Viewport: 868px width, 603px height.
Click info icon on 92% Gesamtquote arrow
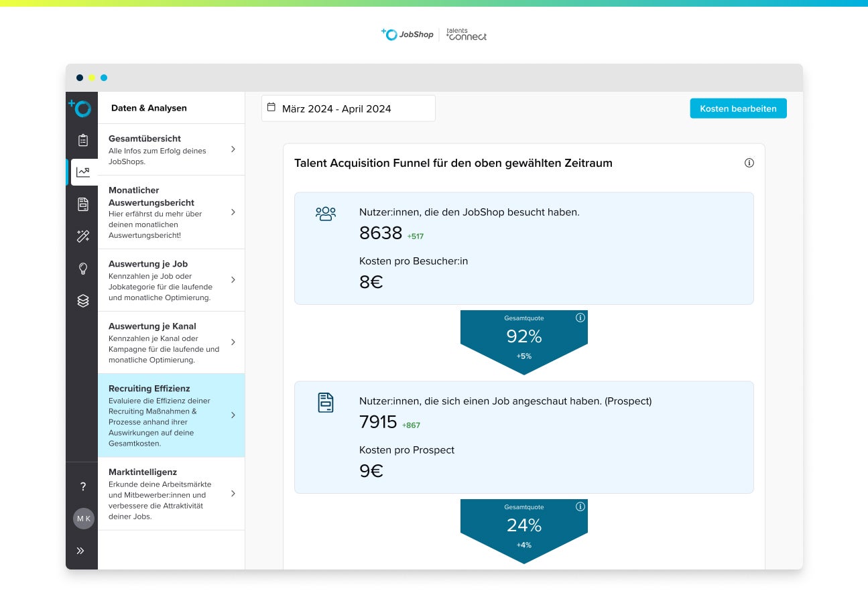[x=580, y=318]
